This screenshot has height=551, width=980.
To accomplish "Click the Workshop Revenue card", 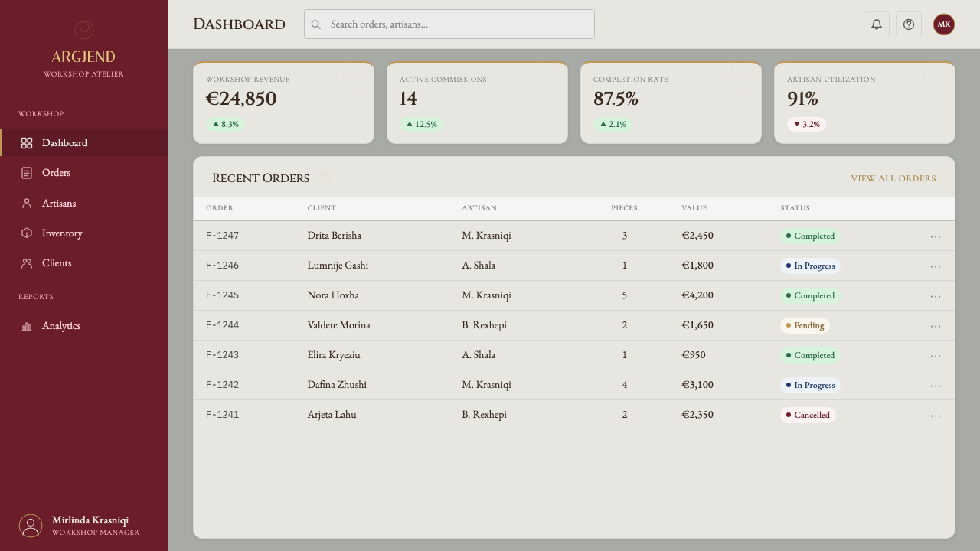I will coord(283,103).
